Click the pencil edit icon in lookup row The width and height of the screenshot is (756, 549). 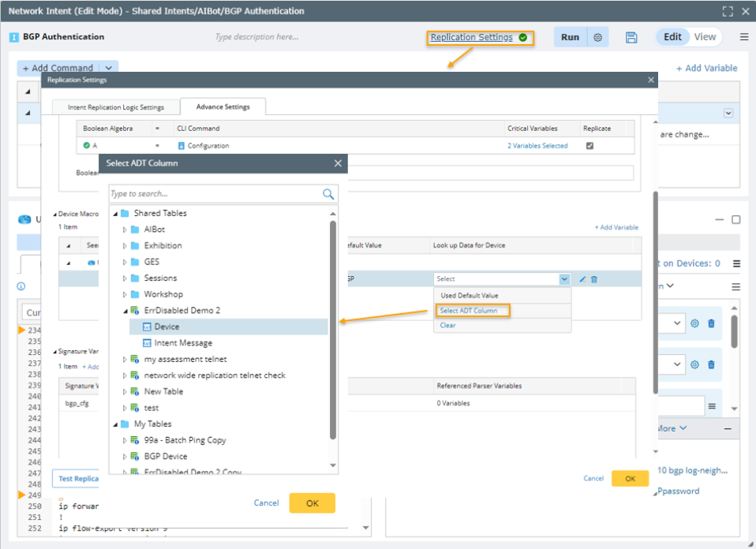(583, 279)
